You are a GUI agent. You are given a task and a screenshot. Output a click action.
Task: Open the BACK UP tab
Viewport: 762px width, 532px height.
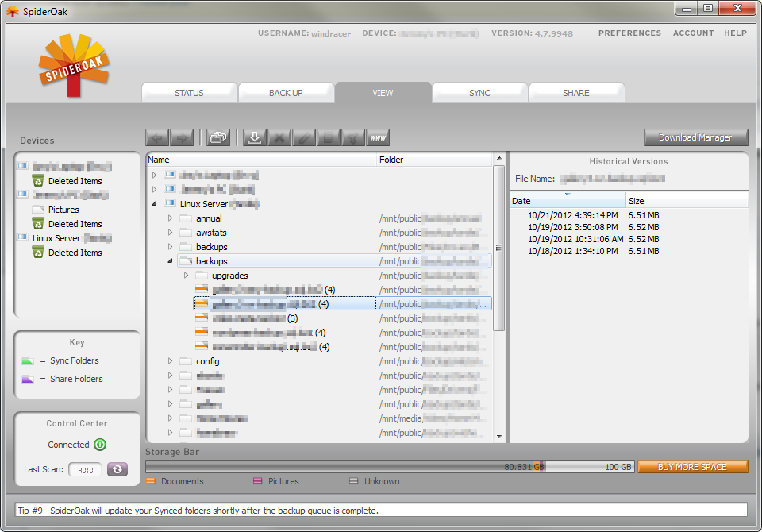tap(286, 93)
